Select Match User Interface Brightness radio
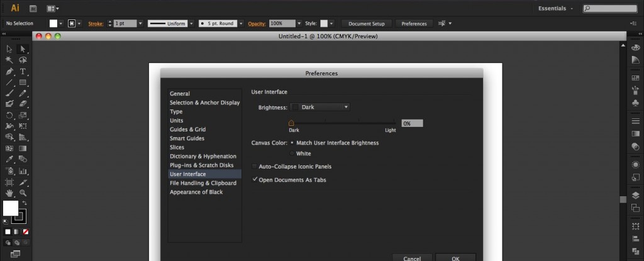The image size is (644, 261). coord(292,143)
